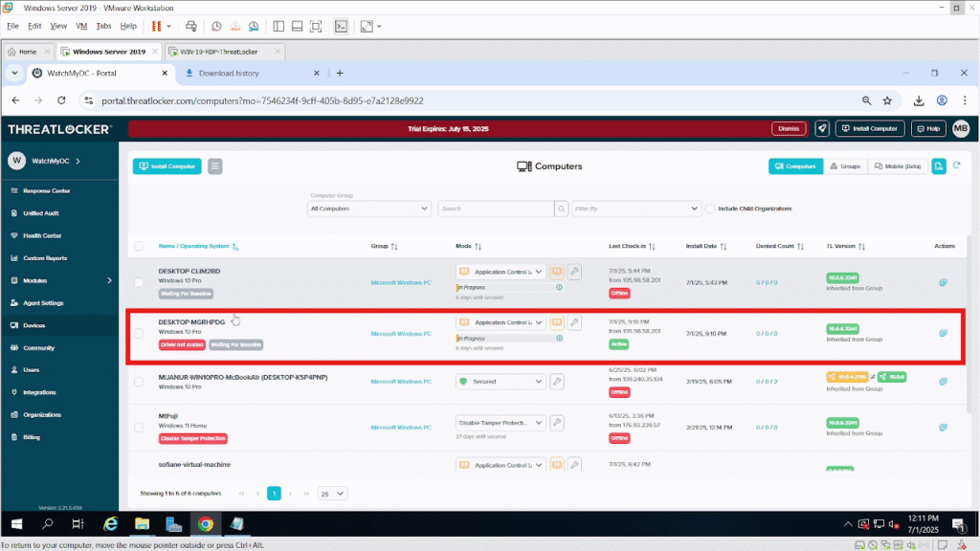
Task: Click action icon for DESKTOP-MGRHPDG row
Action: (943, 333)
